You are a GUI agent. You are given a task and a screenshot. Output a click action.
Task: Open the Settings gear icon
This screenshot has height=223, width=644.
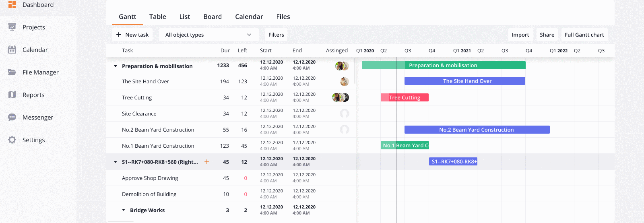tap(12, 140)
